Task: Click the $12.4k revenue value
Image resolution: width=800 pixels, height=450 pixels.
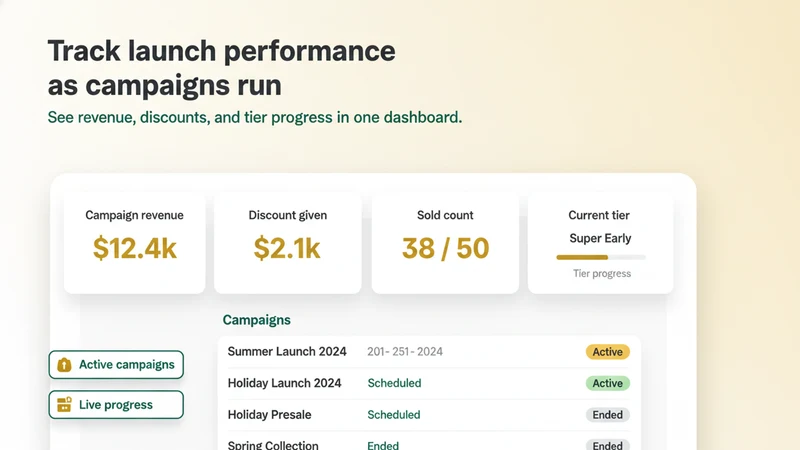Action: pyautogui.click(x=135, y=248)
